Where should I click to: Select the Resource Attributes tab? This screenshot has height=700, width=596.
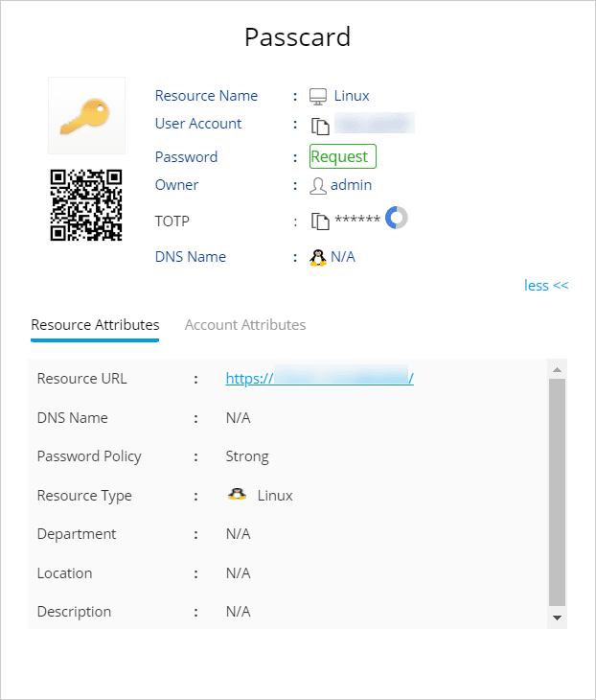(95, 325)
